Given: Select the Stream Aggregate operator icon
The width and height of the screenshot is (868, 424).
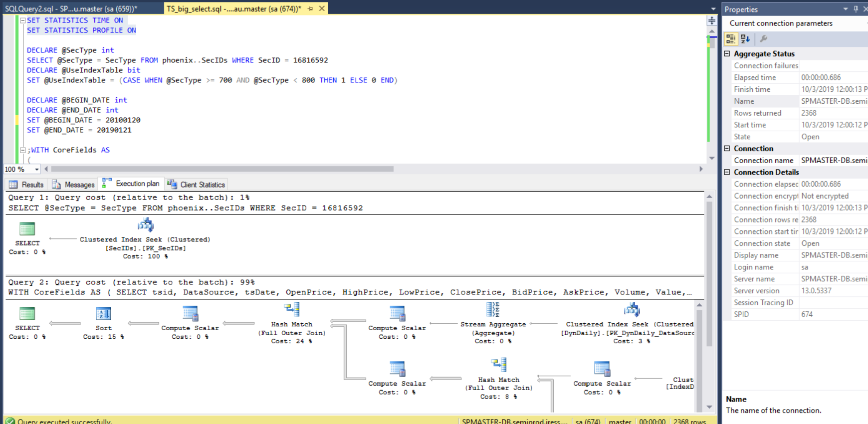Looking at the screenshot, I should tap(493, 310).
